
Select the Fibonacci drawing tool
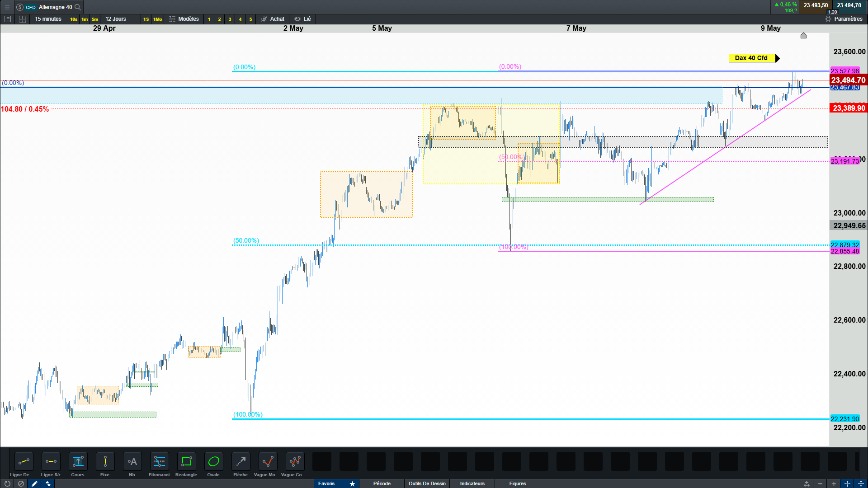tap(159, 462)
